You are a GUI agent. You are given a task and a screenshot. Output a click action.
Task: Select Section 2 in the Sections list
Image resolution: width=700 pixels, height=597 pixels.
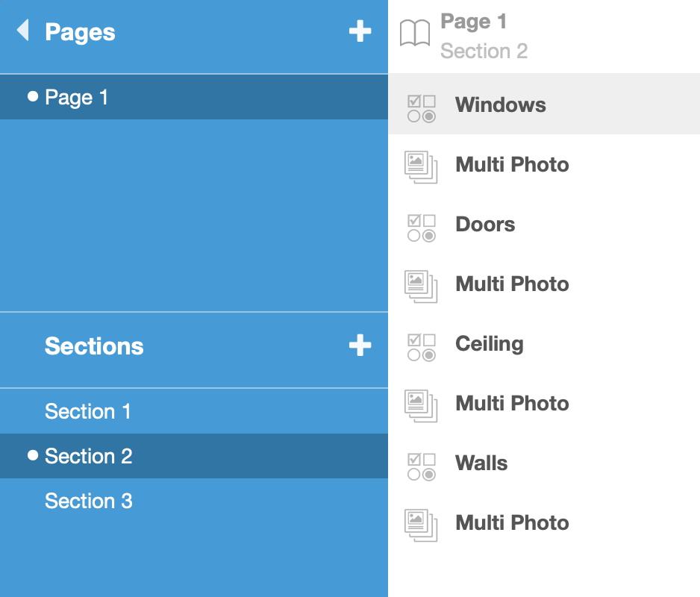coord(88,456)
